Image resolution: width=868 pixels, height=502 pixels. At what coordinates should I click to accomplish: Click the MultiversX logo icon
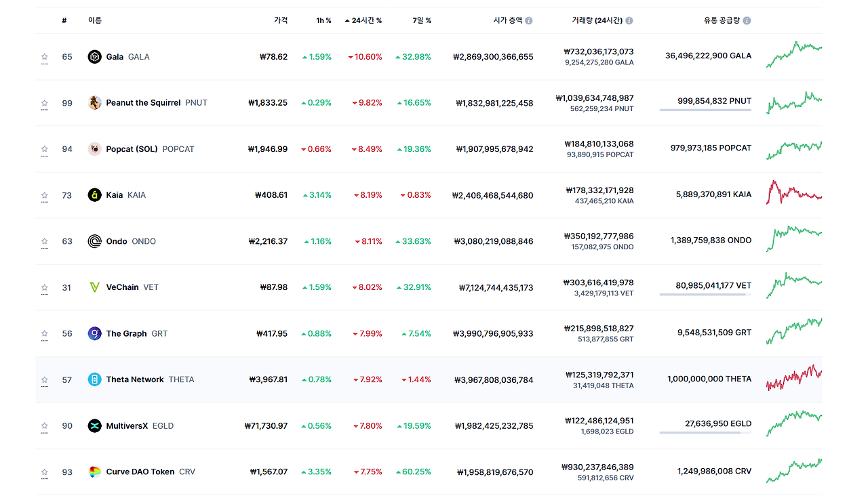94,425
